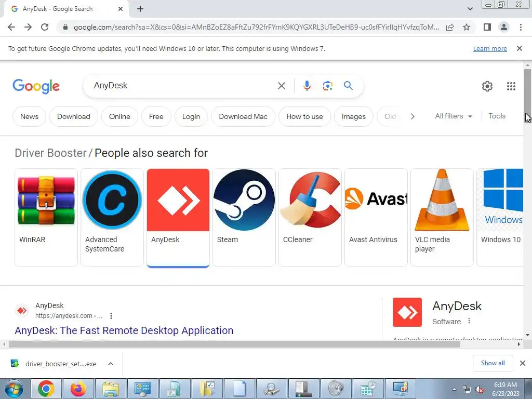
Task: Go back to the previous page
Action: [11, 27]
